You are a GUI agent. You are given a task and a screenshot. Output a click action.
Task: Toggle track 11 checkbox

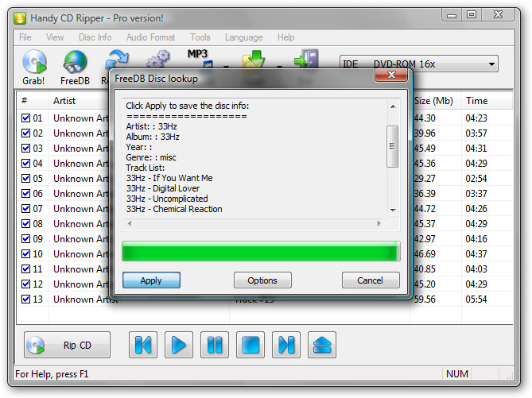[x=25, y=269]
